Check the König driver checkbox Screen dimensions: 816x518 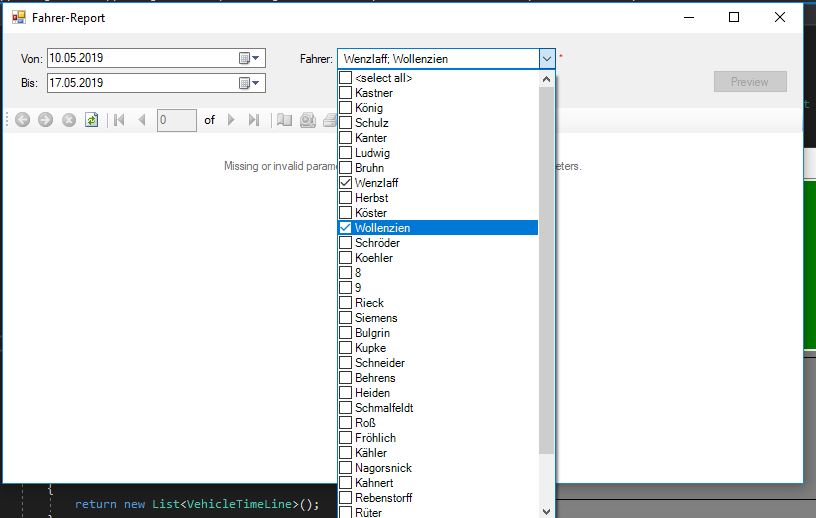pos(346,108)
